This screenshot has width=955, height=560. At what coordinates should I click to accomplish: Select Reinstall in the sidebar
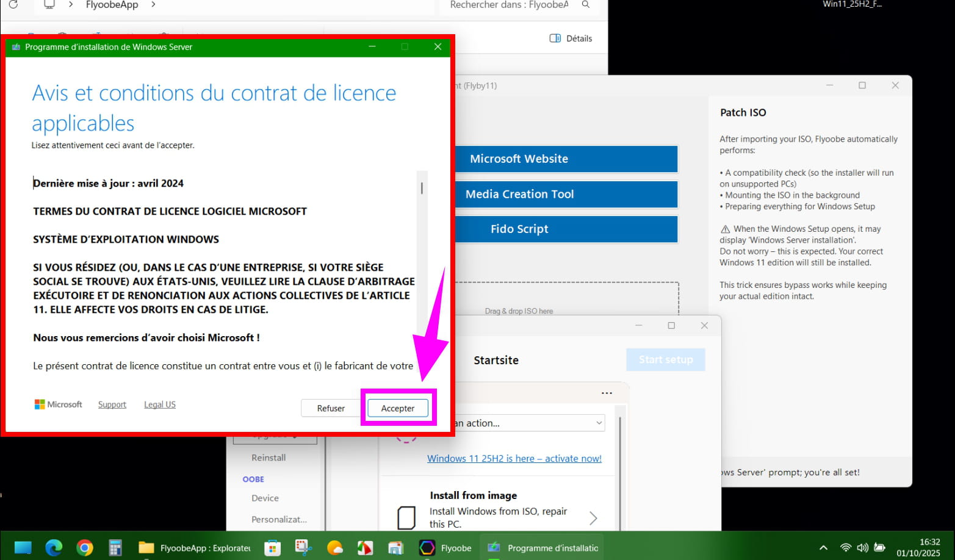coord(268,458)
